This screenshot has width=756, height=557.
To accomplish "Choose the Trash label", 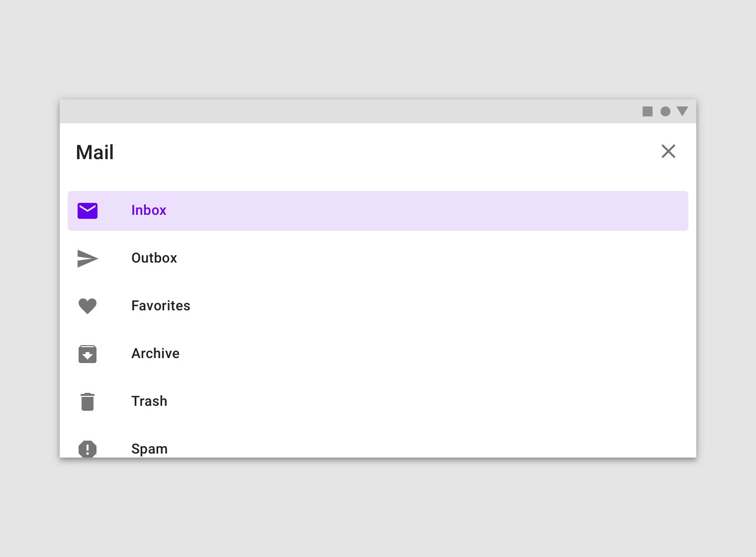I will 149,401.
